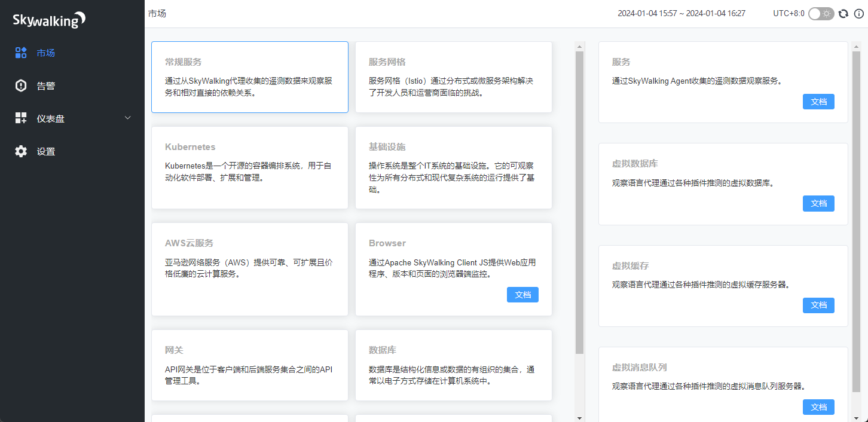Open the 设置 menu item
Image resolution: width=868 pixels, height=422 pixels.
tap(46, 151)
